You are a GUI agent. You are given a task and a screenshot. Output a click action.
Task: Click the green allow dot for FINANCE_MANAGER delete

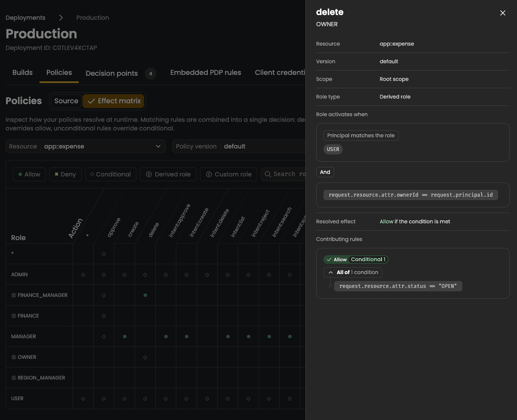pos(145,295)
